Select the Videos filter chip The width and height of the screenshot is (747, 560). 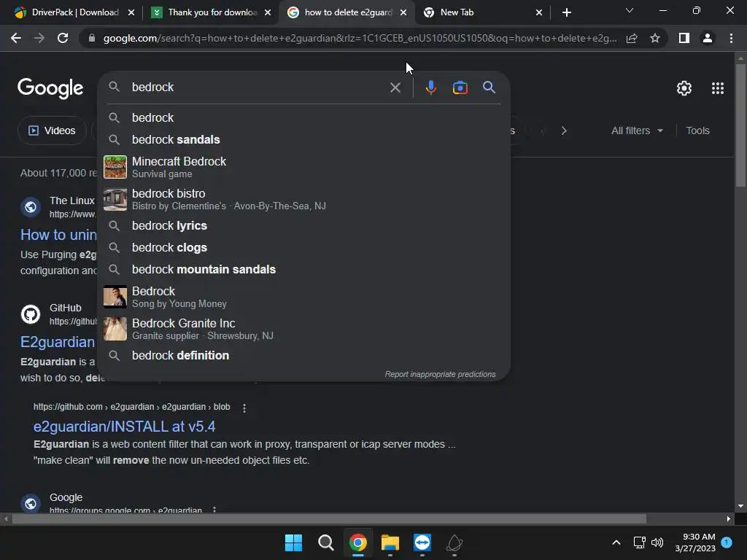click(x=52, y=131)
